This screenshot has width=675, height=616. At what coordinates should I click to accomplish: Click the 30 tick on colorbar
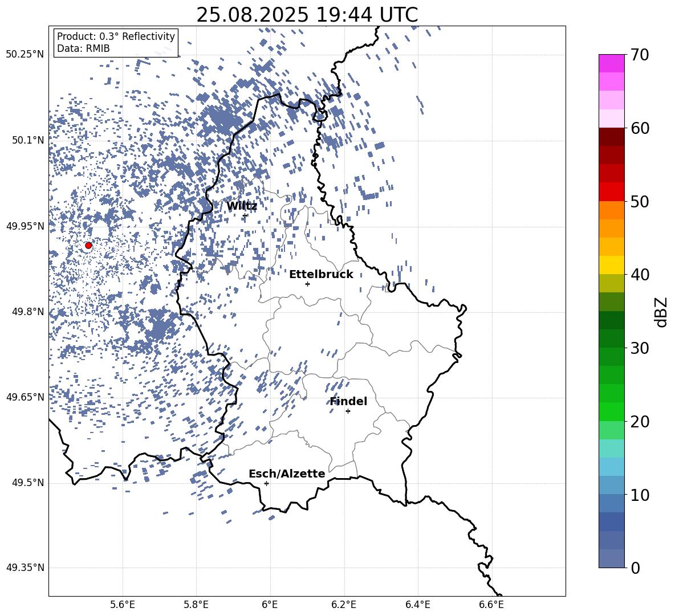point(640,348)
